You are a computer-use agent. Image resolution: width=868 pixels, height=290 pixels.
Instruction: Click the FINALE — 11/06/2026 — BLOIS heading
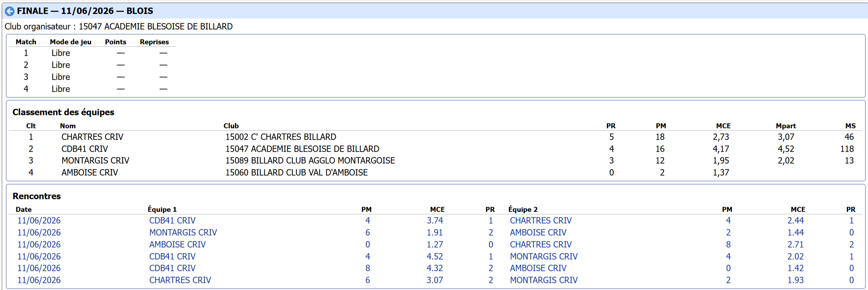85,11
